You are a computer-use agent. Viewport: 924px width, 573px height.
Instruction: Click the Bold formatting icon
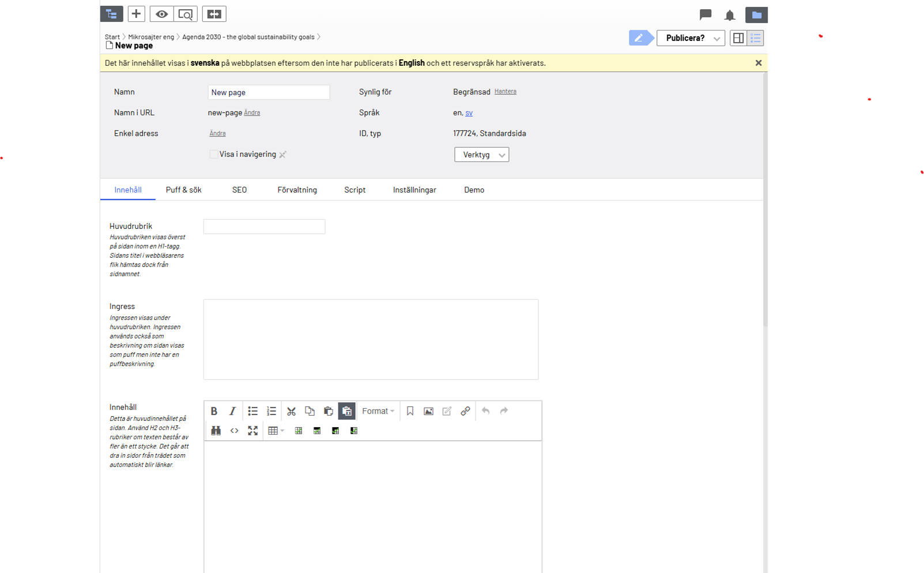(214, 411)
